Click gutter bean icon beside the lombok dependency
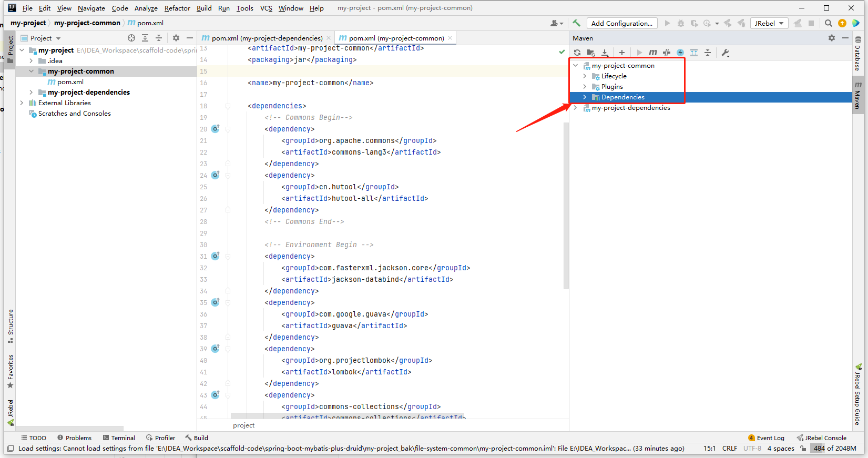 coord(216,349)
